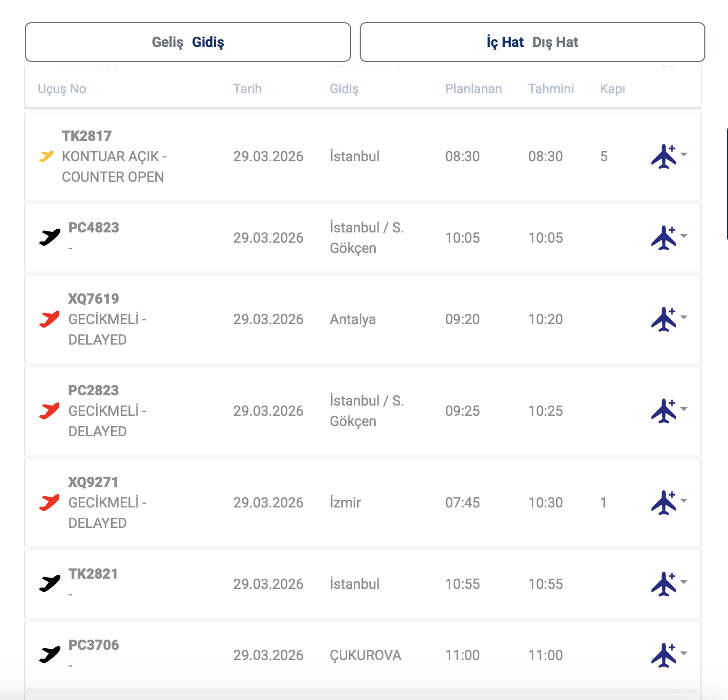Open dropdown caret on the TK2817 row
The image size is (728, 700).
[x=684, y=154]
